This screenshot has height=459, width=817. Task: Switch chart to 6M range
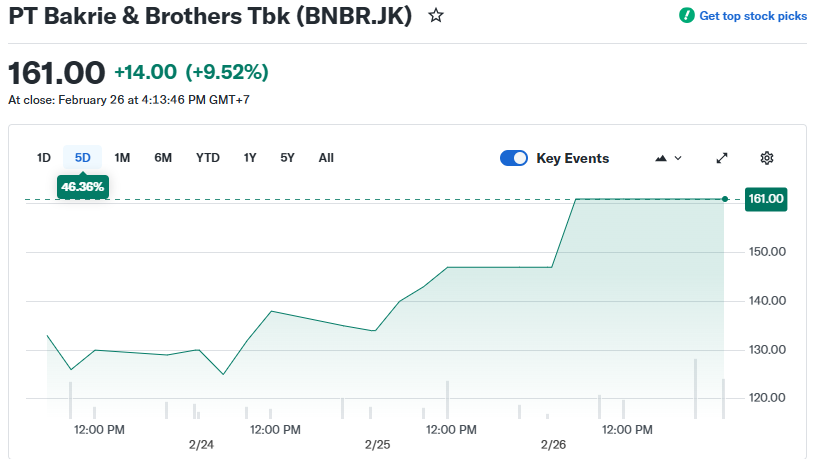pyautogui.click(x=163, y=158)
